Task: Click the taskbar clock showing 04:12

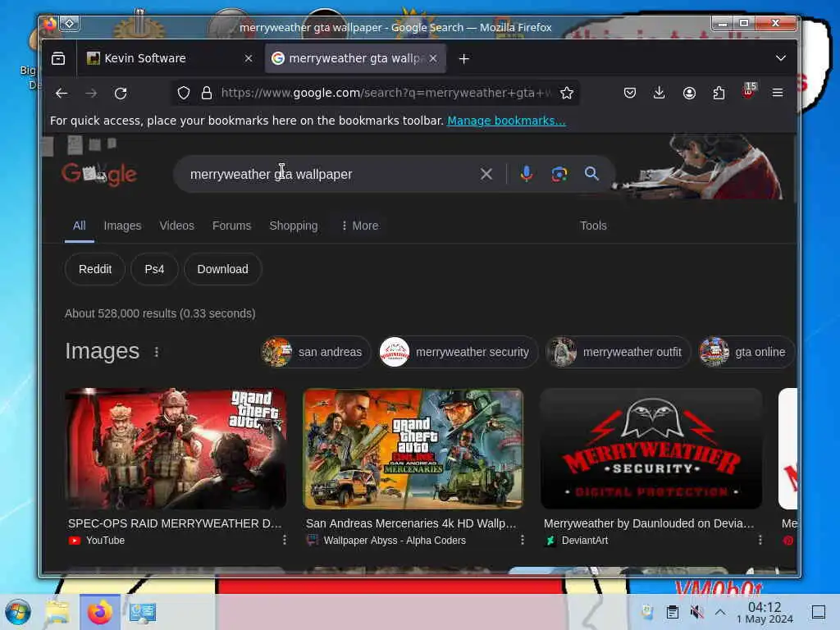Action: coord(765,613)
